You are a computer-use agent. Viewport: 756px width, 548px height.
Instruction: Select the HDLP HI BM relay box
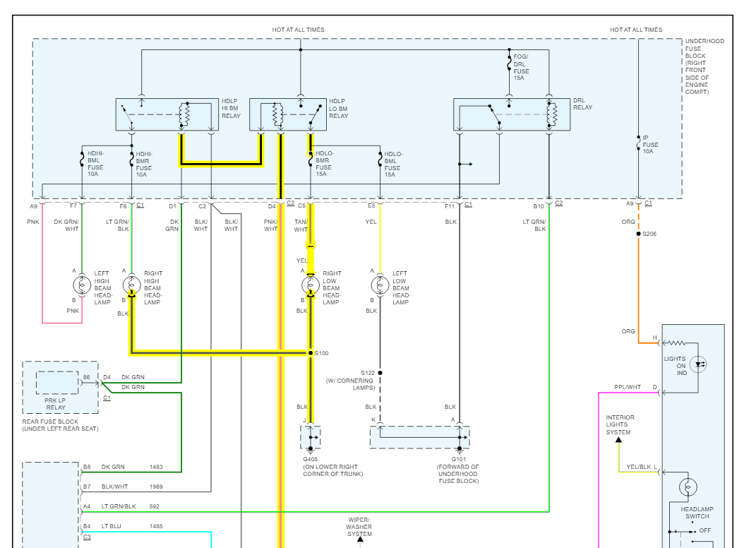click(x=167, y=115)
